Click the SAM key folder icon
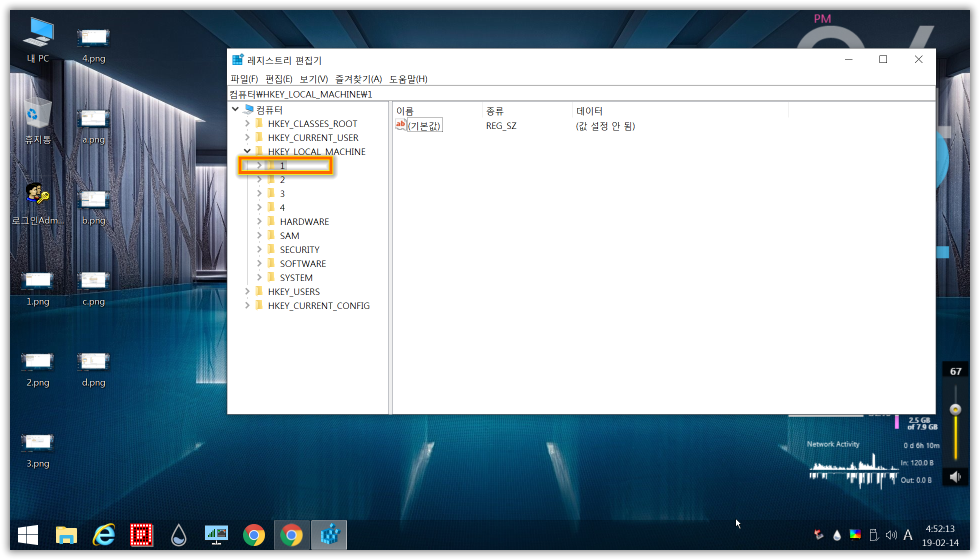Screen dimensions: 980x560 [271, 235]
